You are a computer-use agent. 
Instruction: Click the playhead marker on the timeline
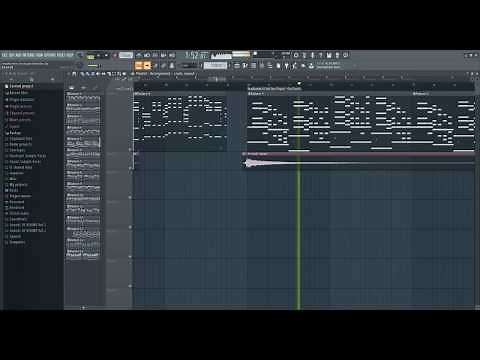tap(299, 84)
